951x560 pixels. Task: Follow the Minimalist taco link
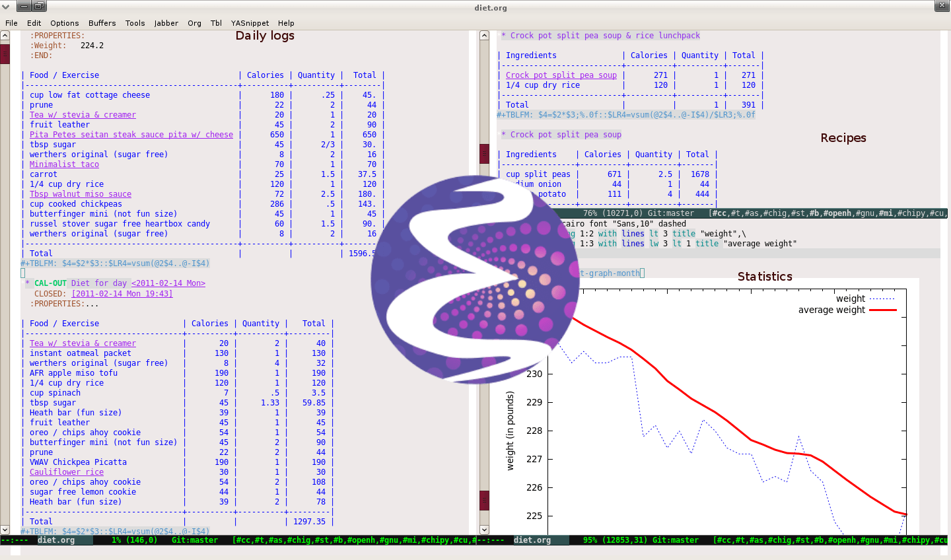[x=64, y=164]
